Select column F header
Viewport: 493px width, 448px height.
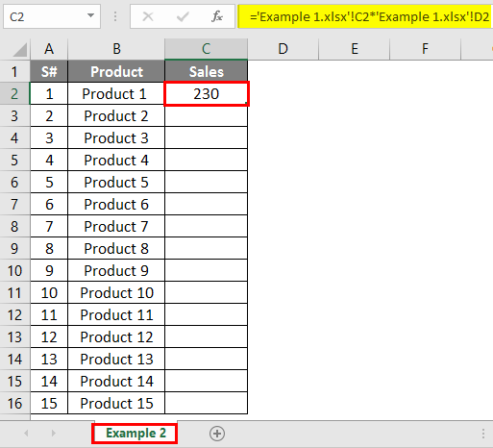pos(425,49)
